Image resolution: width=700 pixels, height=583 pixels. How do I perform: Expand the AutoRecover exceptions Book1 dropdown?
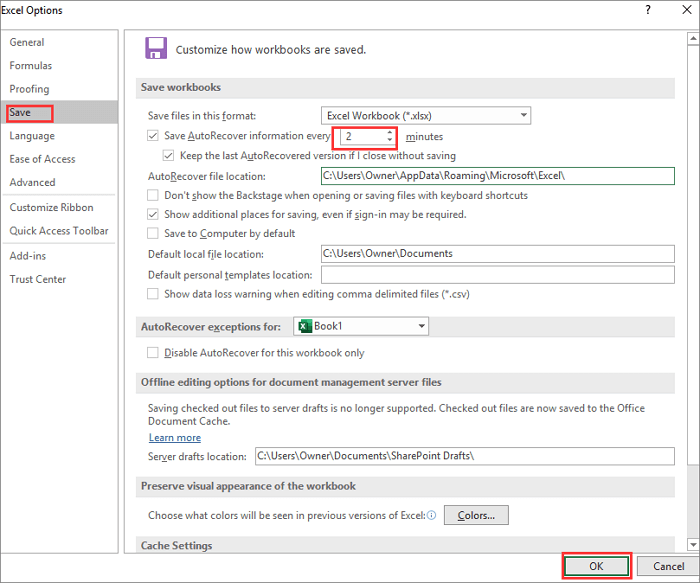[x=421, y=326]
